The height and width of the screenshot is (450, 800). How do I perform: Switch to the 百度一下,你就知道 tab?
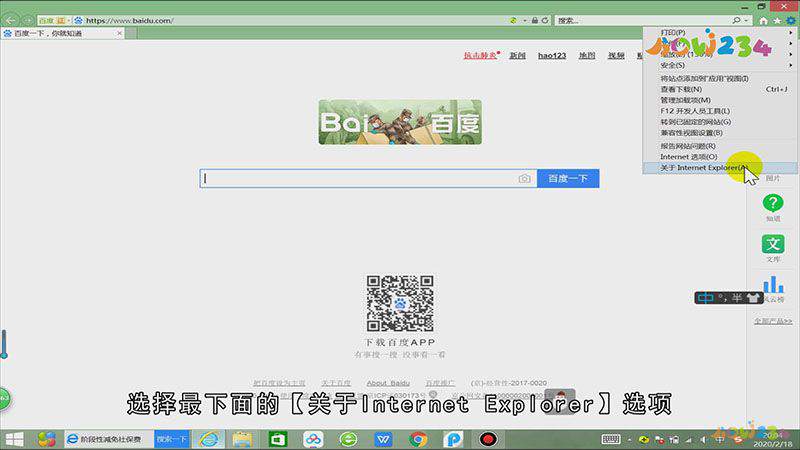click(x=63, y=33)
